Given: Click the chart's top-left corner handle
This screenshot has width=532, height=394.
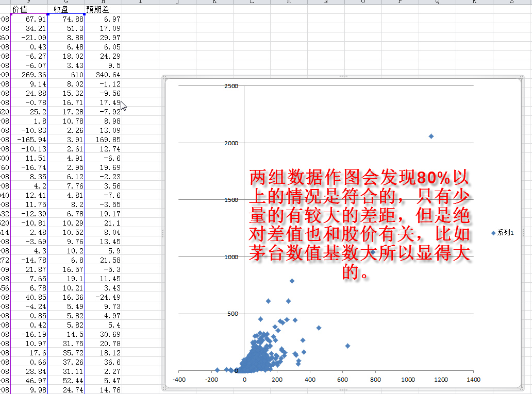Looking at the screenshot, I should point(164,77).
